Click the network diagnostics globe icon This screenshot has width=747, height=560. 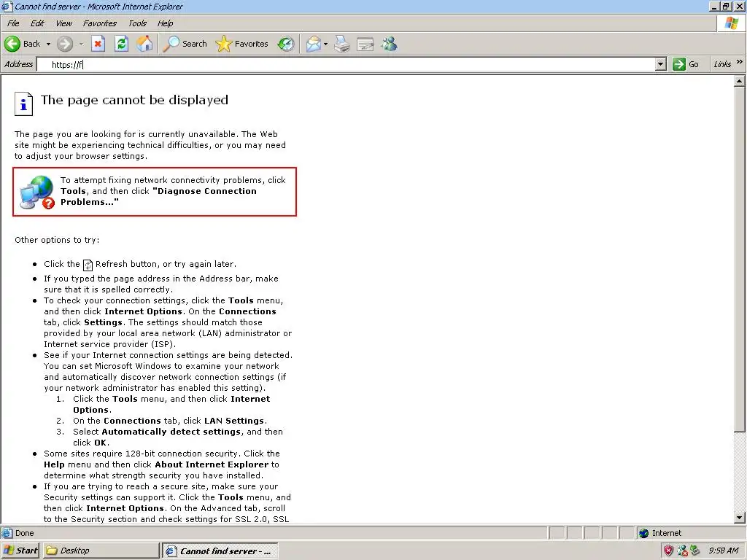36,192
